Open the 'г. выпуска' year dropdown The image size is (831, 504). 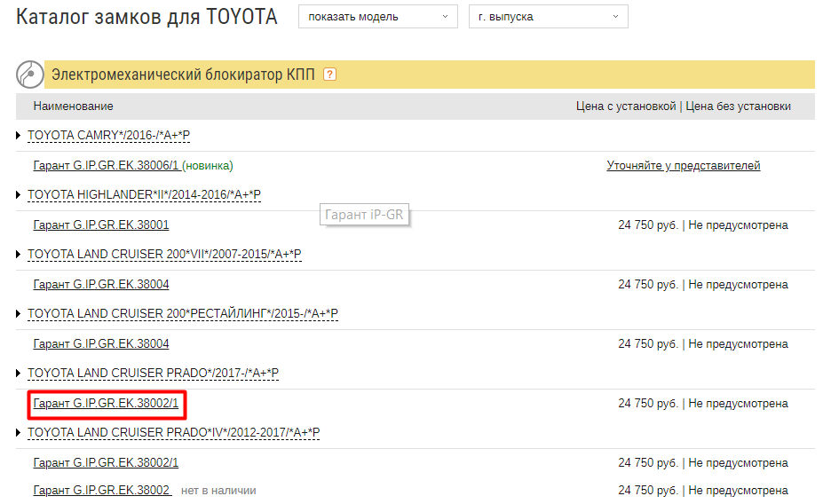click(548, 16)
